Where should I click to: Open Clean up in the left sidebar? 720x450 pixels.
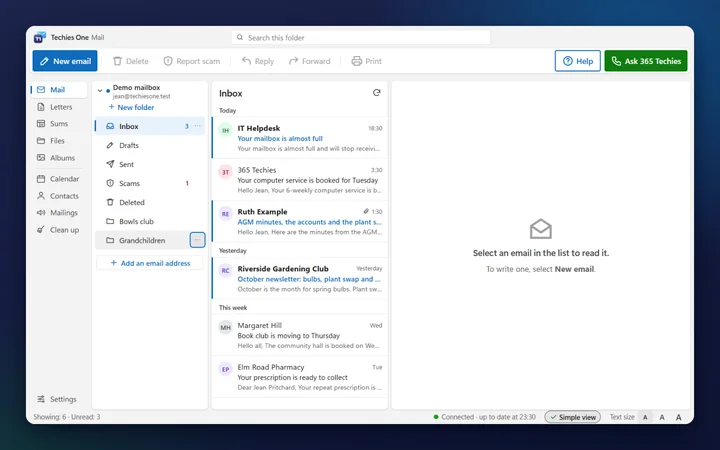click(59, 230)
